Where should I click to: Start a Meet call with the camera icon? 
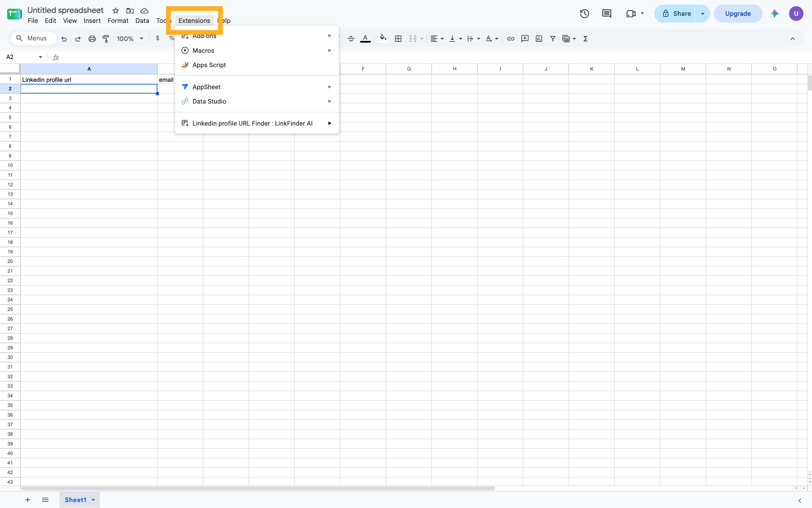(x=631, y=14)
